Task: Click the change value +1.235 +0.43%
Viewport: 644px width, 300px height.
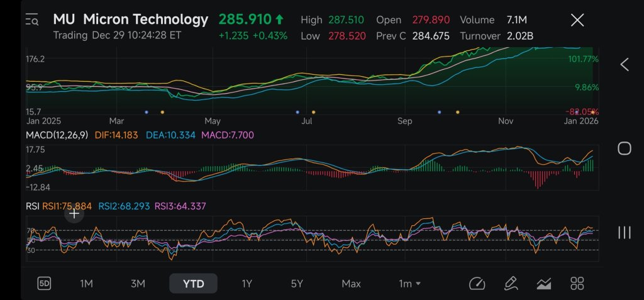Action: pos(253,36)
